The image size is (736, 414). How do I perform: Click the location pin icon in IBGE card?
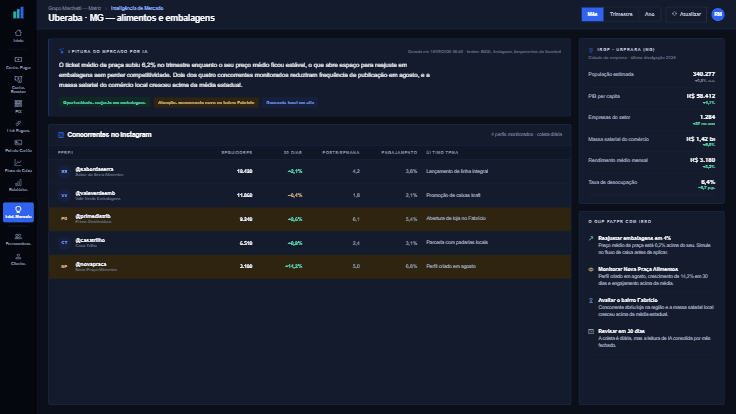click(x=591, y=50)
